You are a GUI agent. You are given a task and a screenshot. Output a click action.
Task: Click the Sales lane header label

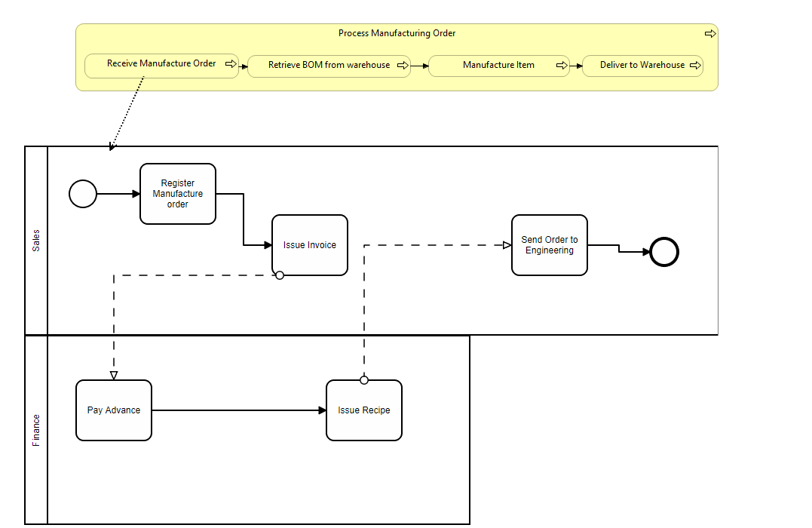(35, 241)
